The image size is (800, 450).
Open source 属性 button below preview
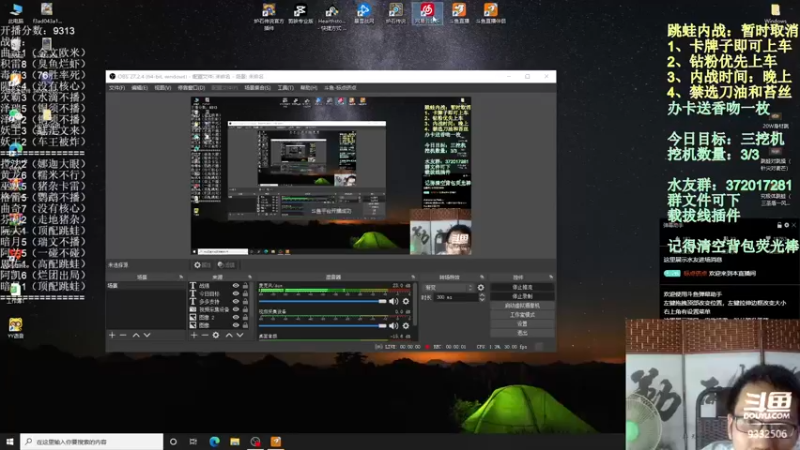[203, 265]
